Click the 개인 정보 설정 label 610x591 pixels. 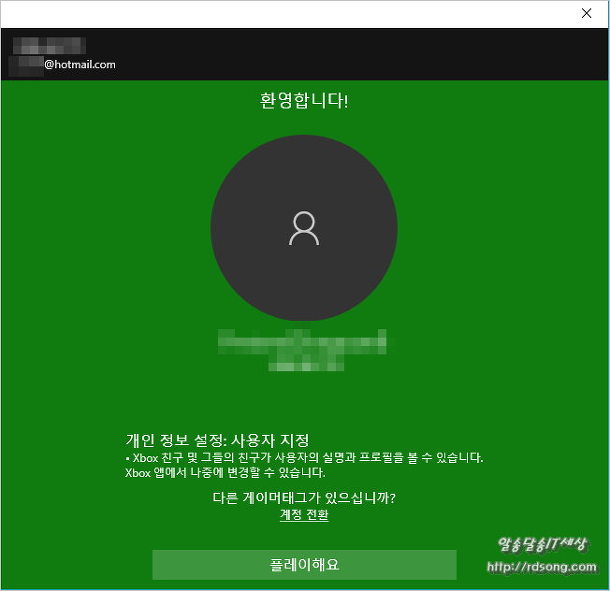click(174, 440)
